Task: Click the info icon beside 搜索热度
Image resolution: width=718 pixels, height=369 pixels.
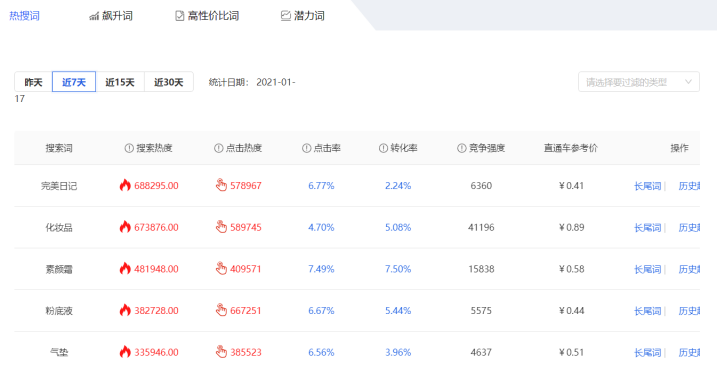Action: (x=129, y=148)
